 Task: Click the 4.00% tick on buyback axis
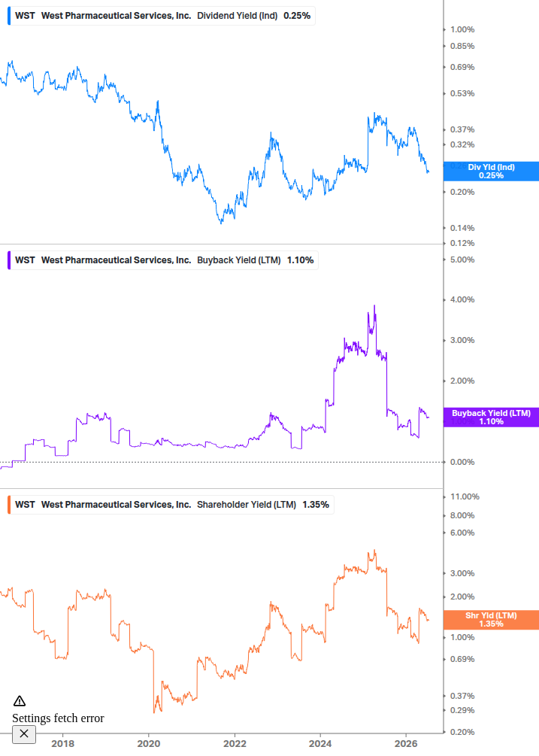point(462,300)
